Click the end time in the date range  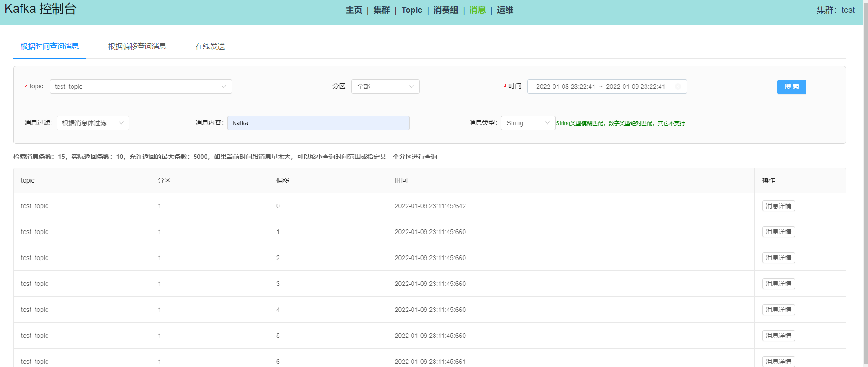point(635,87)
